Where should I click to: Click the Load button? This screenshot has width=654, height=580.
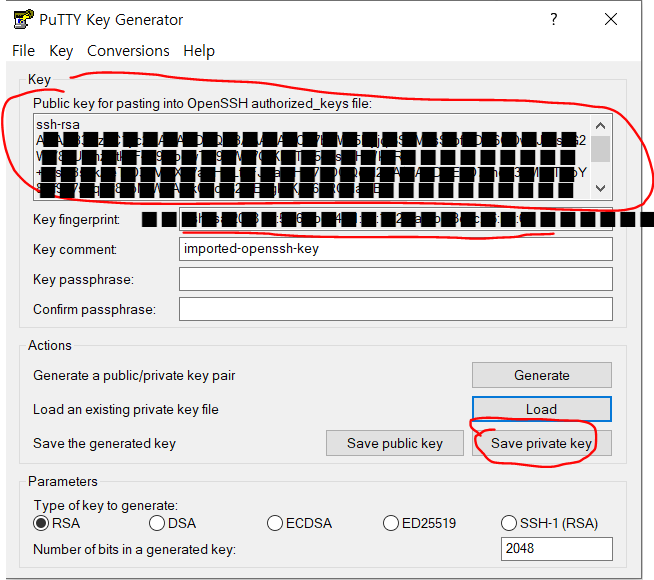pyautogui.click(x=542, y=409)
